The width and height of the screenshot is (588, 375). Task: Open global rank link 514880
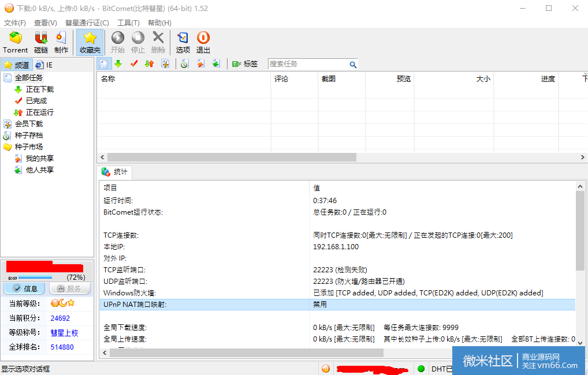pos(62,347)
